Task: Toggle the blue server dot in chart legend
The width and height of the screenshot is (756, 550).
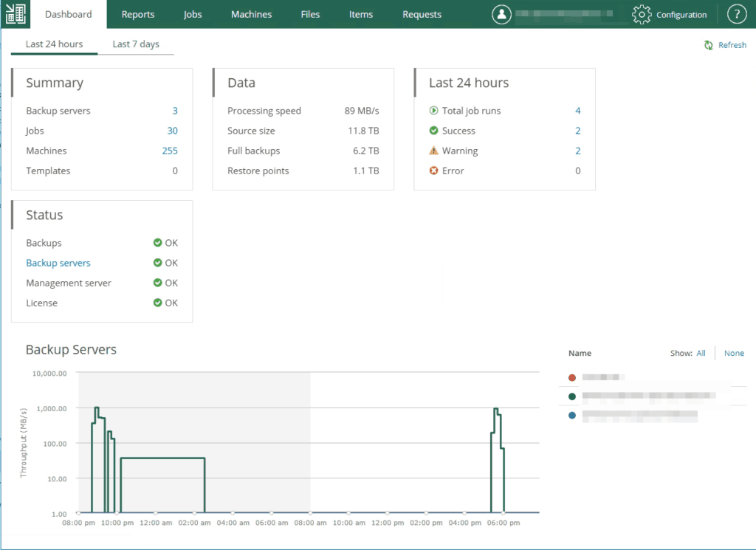Action: click(x=572, y=415)
